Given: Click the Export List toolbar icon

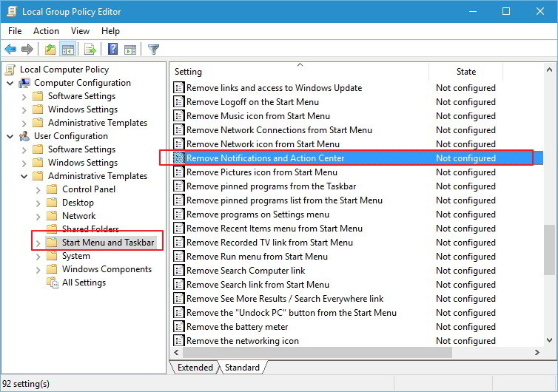Looking at the screenshot, I should point(90,49).
